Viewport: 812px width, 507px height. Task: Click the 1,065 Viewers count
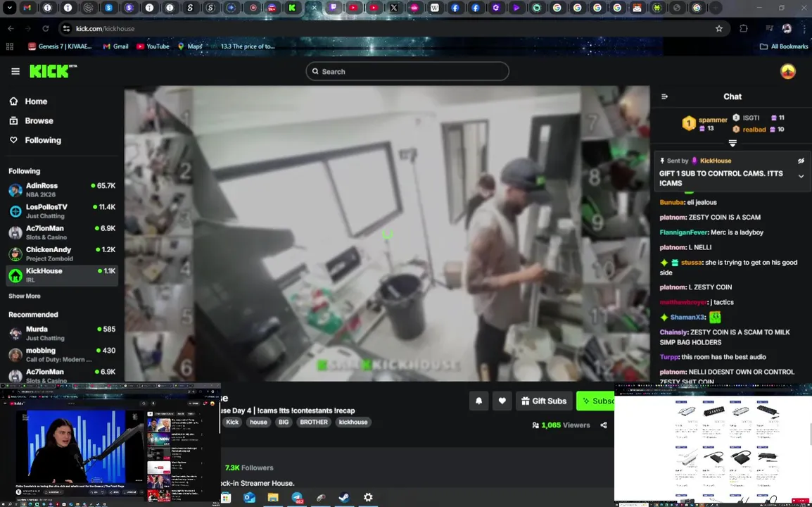[x=561, y=425]
